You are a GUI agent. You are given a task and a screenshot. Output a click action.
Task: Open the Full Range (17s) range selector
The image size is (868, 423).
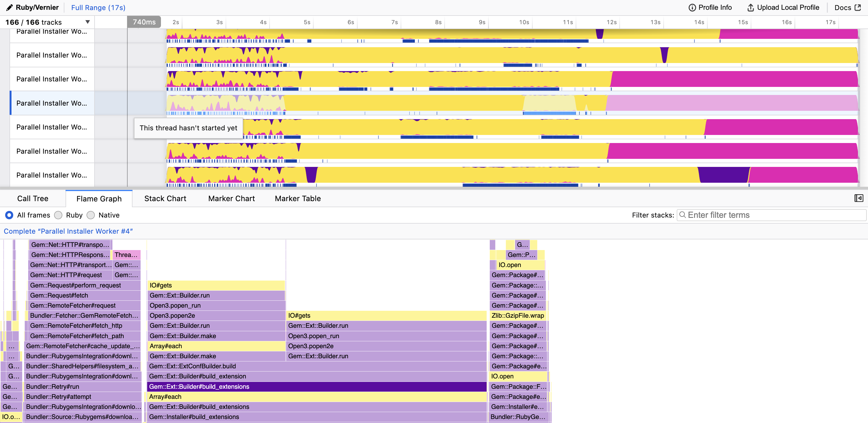coord(97,7)
